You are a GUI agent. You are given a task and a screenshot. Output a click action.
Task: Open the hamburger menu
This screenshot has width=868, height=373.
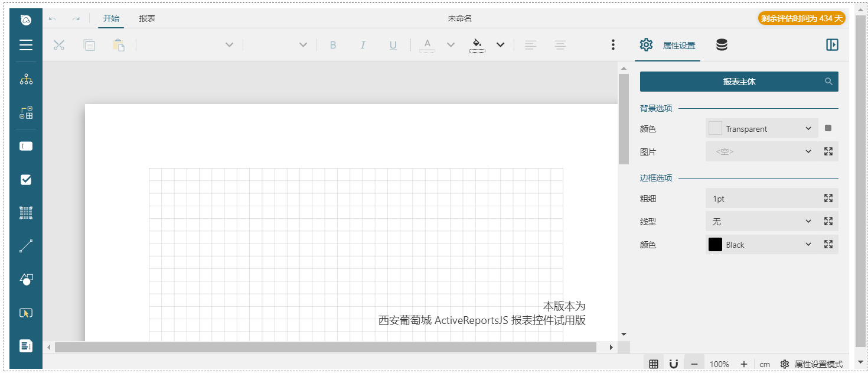click(26, 45)
